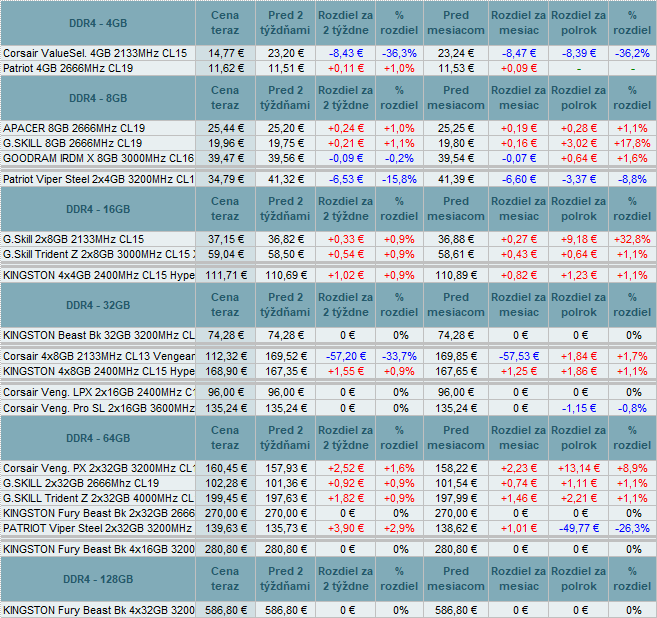Select PATRIOT Viper Steel 2x32GB 3200MHz name

(x=97, y=528)
